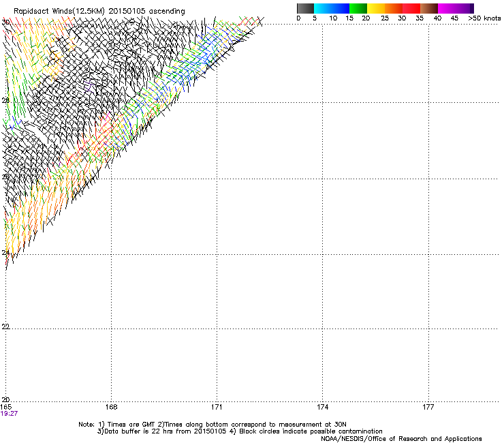Click the note line about times at 30N
Image resolution: width=504 pixels, height=443 pixels.
coord(212,425)
